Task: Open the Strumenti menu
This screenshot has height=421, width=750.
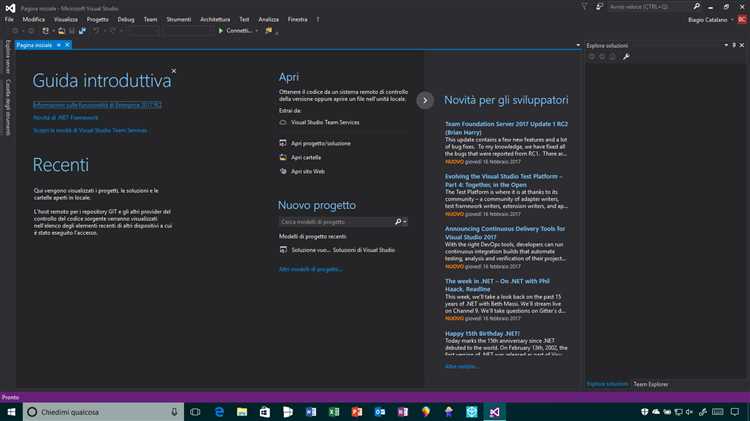Action: click(178, 20)
